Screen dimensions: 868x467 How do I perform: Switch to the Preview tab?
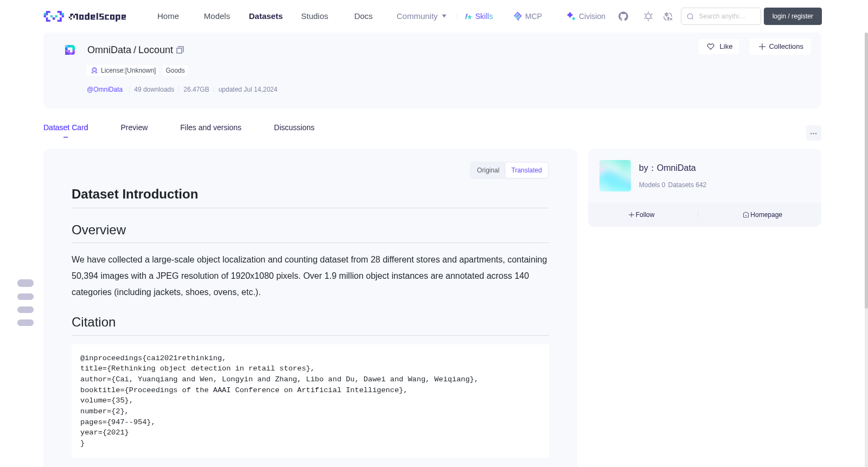coord(134,127)
